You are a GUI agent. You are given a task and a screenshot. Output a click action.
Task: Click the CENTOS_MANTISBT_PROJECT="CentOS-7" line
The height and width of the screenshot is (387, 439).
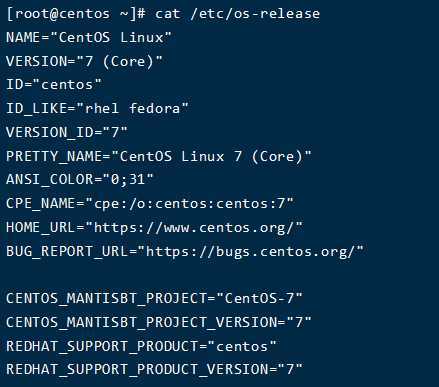pyautogui.click(x=154, y=298)
